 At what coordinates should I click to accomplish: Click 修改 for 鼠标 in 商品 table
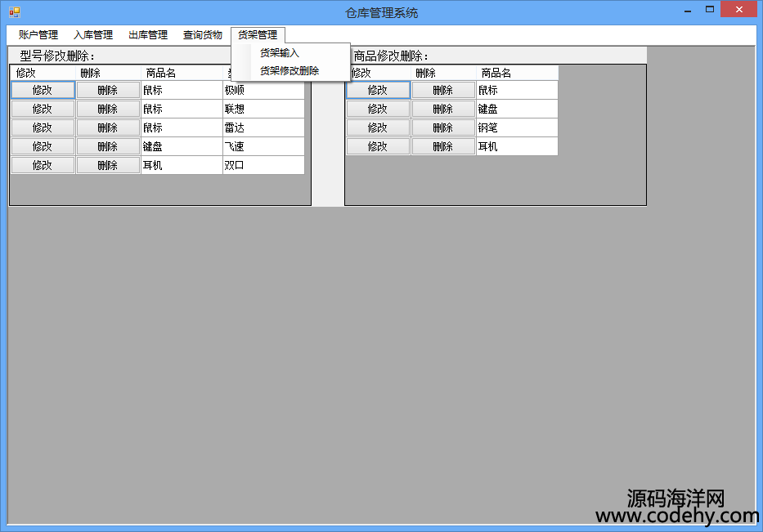(378, 90)
